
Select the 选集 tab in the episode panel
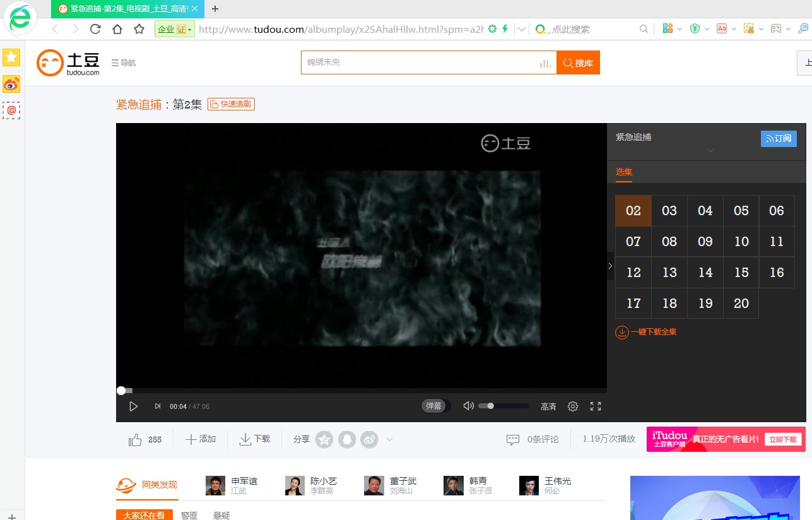click(624, 172)
